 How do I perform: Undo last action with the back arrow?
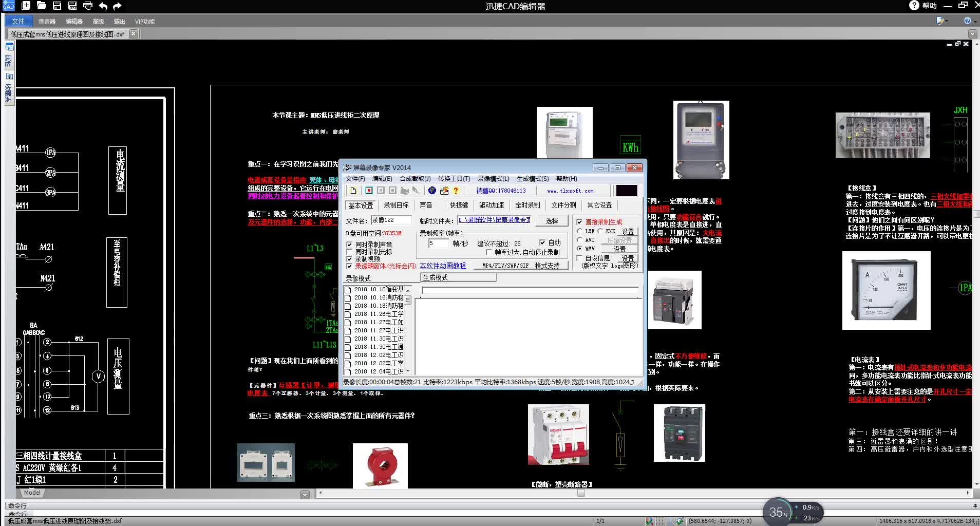103,6
